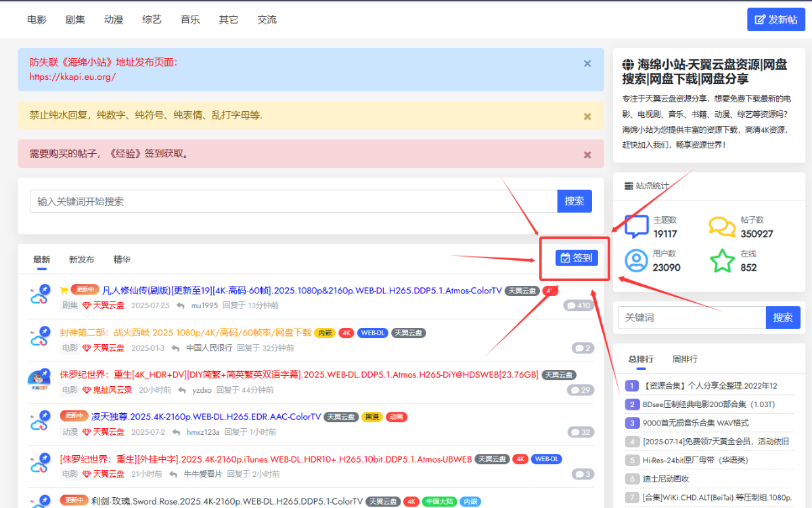Click the 410 reply count bubble
This screenshot has width=812, height=508.
pyautogui.click(x=579, y=305)
